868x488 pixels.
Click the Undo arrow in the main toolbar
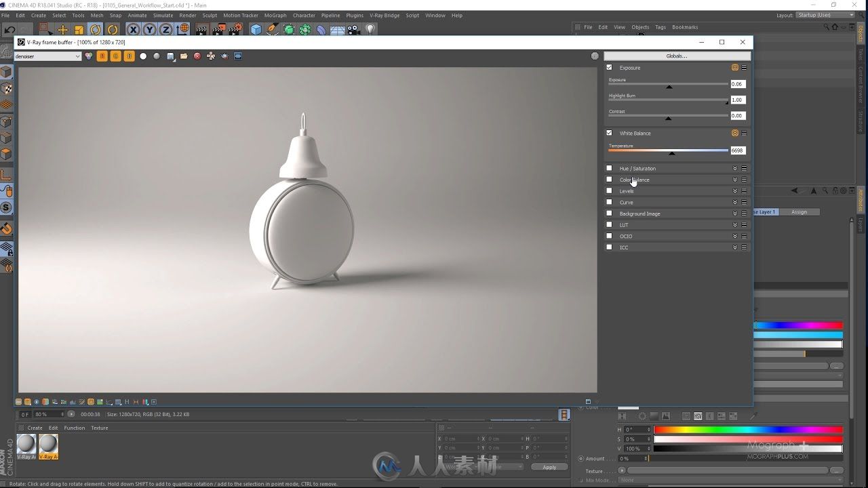click(x=9, y=29)
